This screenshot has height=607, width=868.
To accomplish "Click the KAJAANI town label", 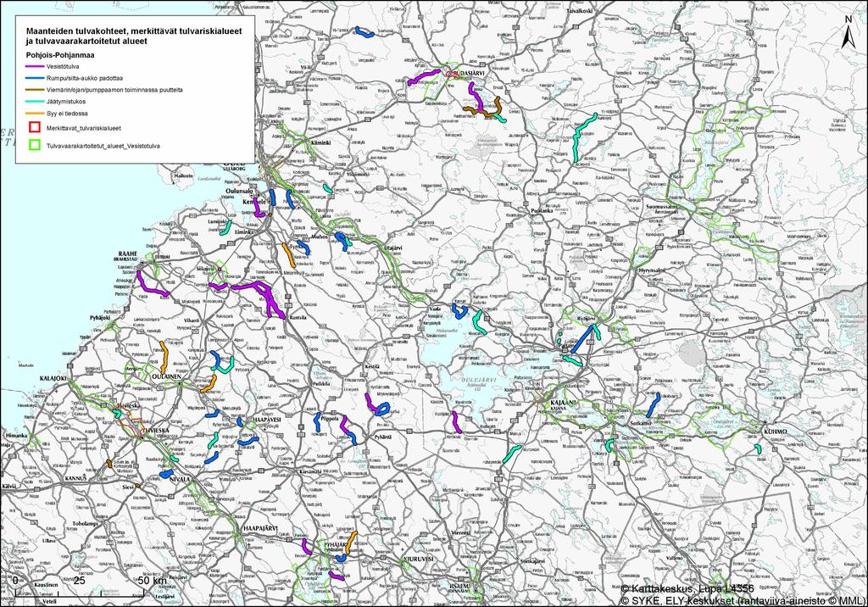I will (x=563, y=403).
